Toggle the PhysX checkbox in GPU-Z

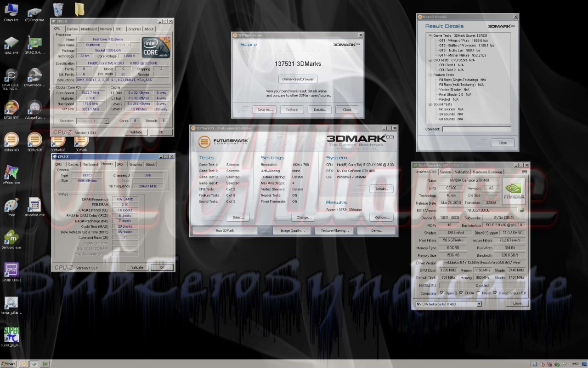click(x=479, y=293)
